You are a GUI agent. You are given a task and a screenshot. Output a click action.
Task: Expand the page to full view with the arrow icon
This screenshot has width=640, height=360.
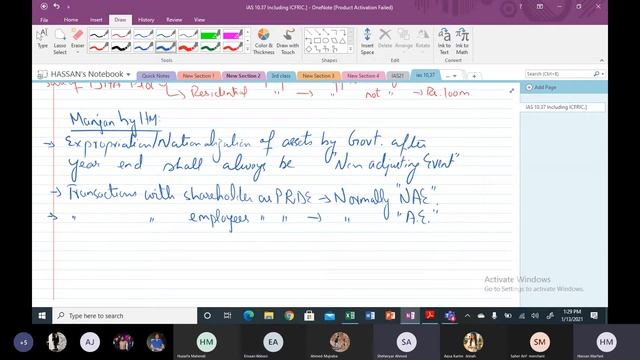(x=512, y=91)
